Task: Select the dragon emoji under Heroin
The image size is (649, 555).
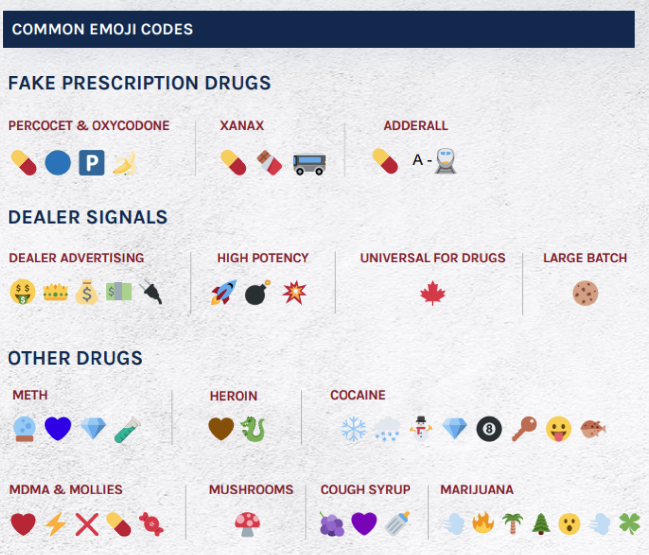Action: (253, 429)
